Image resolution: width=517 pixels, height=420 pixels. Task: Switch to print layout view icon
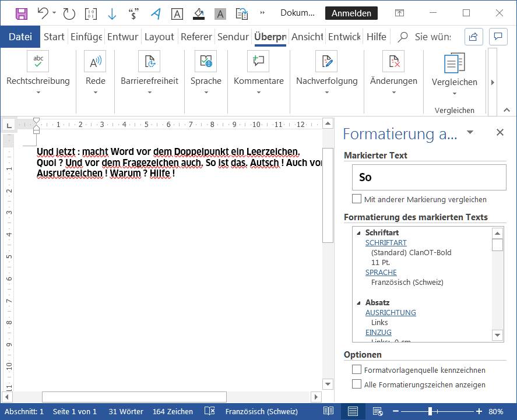[353, 411]
